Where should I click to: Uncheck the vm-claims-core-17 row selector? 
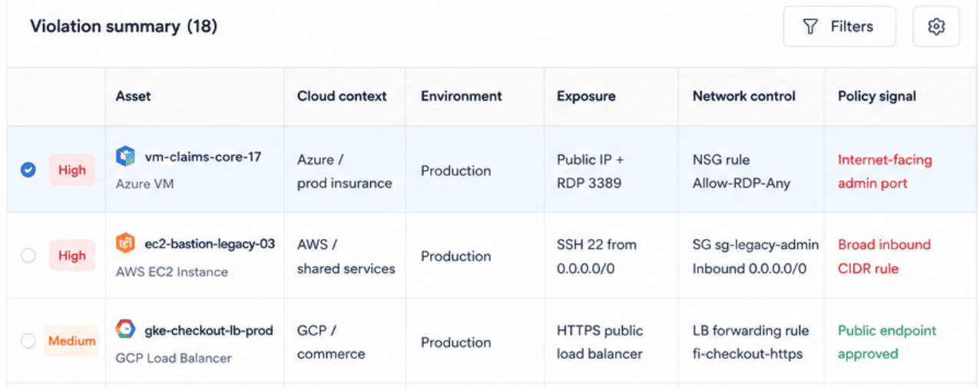click(x=28, y=170)
